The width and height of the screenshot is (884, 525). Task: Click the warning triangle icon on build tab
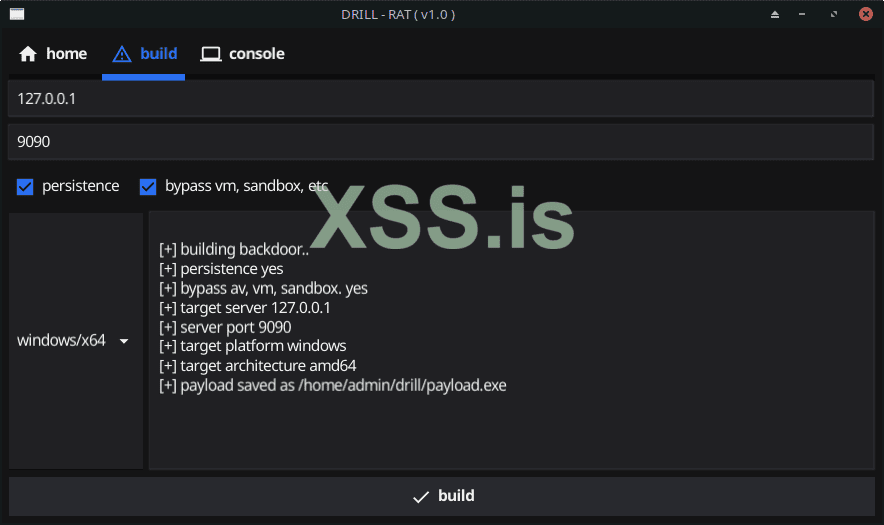122,54
